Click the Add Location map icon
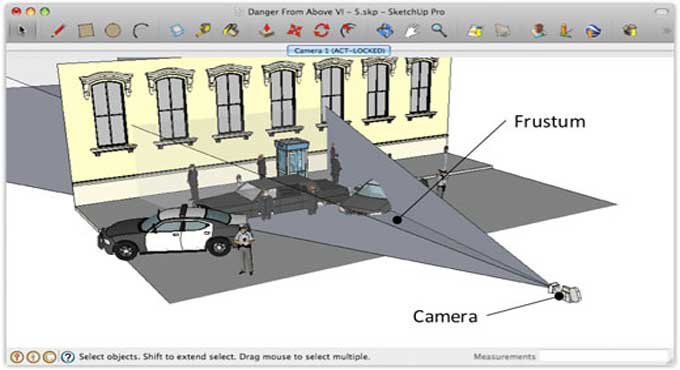Image resolution: width=680 pixels, height=370 pixels. pyautogui.click(x=475, y=31)
